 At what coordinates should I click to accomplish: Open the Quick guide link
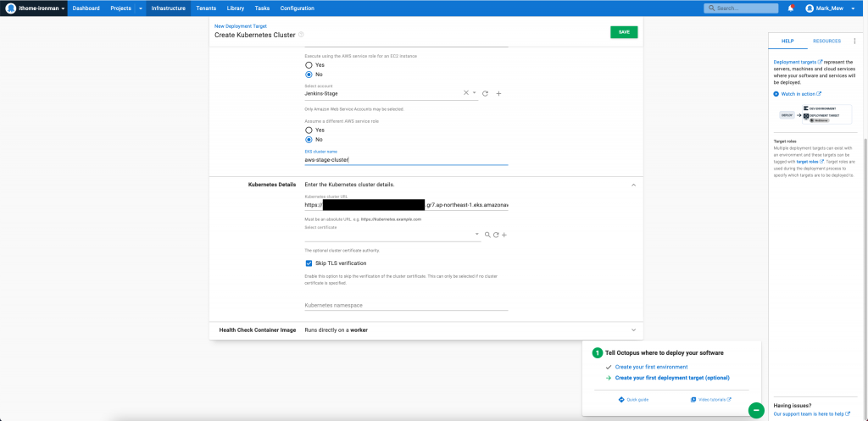pyautogui.click(x=637, y=400)
